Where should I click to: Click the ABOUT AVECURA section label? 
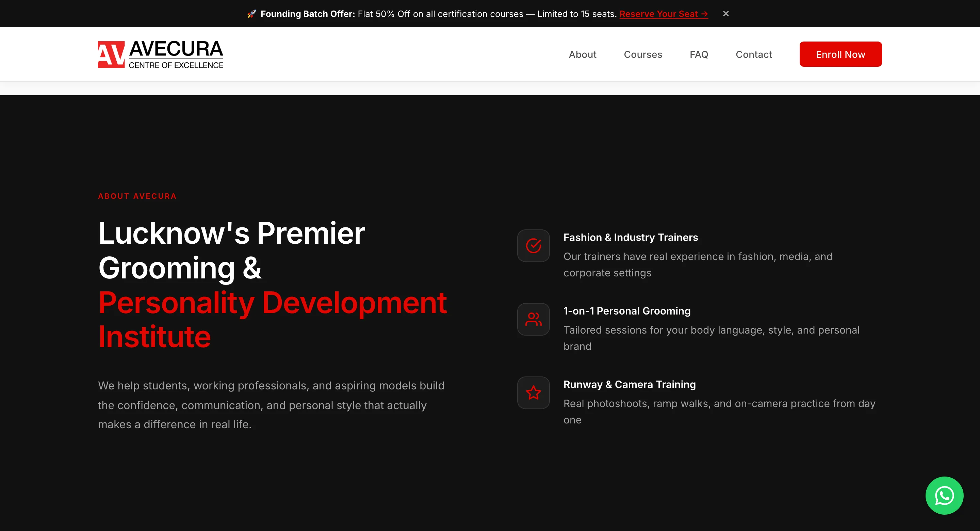(x=137, y=196)
